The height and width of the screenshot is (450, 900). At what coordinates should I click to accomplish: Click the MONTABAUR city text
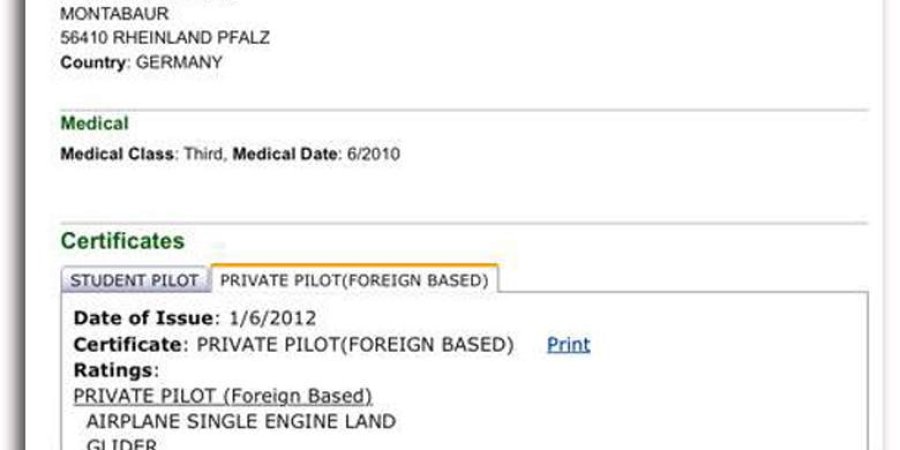113,15
